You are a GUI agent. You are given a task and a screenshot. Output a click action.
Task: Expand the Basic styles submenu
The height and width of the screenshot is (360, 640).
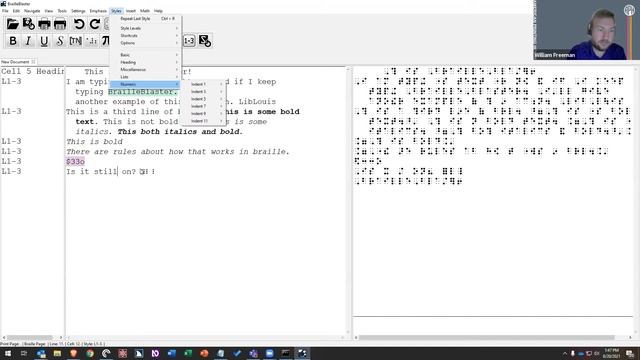click(x=146, y=55)
